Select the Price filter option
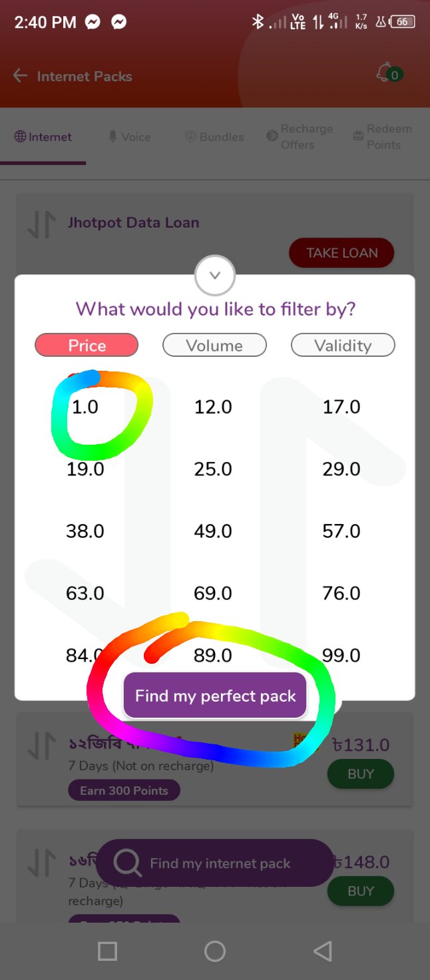 pyautogui.click(x=87, y=346)
